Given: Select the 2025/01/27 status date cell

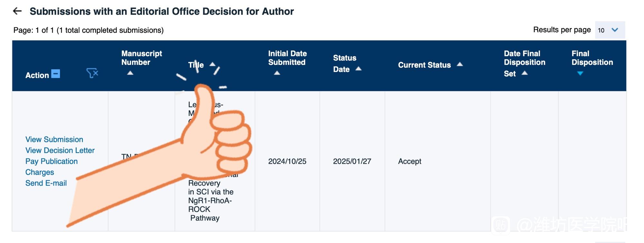Looking at the screenshot, I should pyautogui.click(x=352, y=161).
